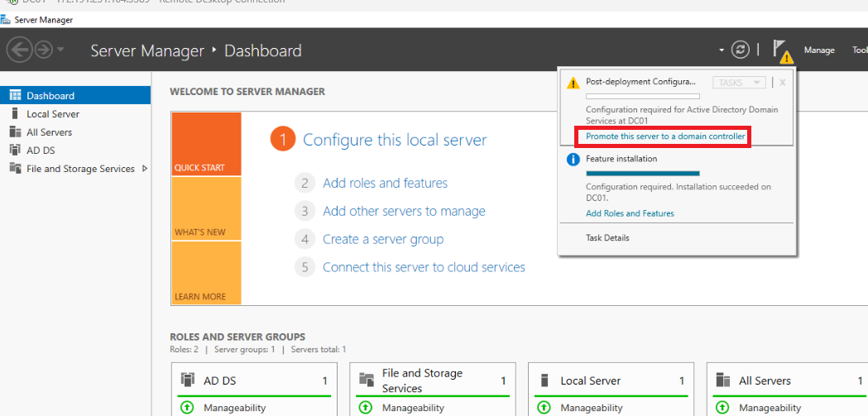Select the What's New tile

pyautogui.click(x=206, y=208)
